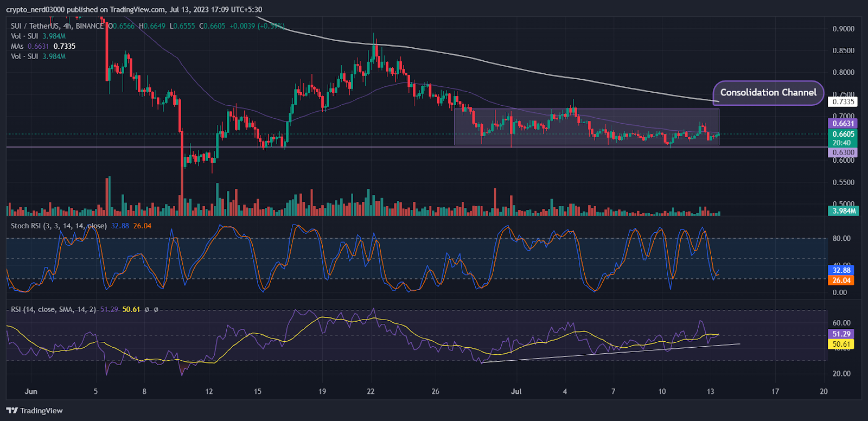Click the orange 26.04 Stoch RSI value label
868x421 pixels.
point(841,280)
